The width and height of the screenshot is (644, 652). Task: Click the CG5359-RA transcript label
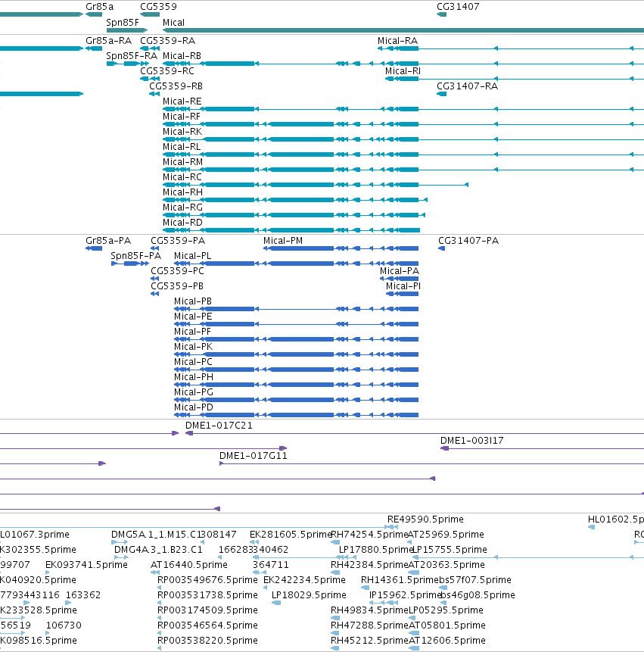coord(167,41)
